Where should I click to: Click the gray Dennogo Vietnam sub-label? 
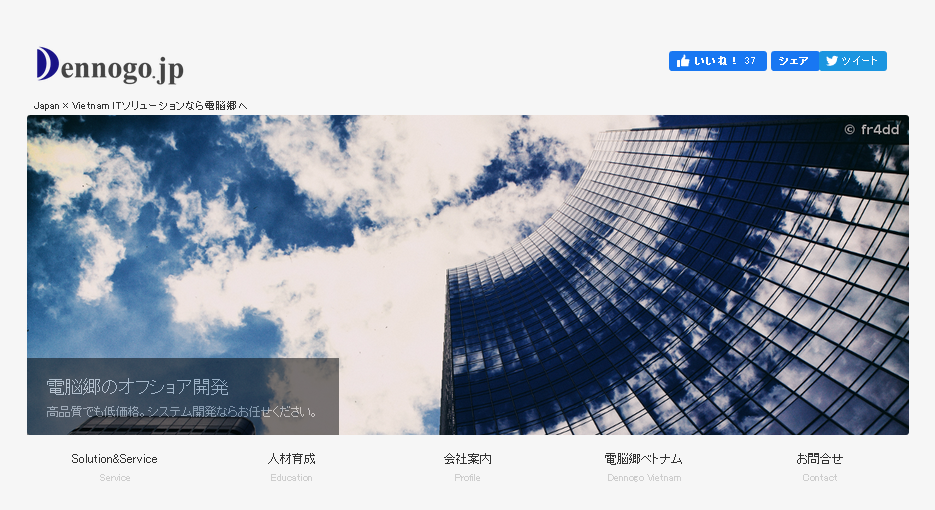[x=643, y=478]
